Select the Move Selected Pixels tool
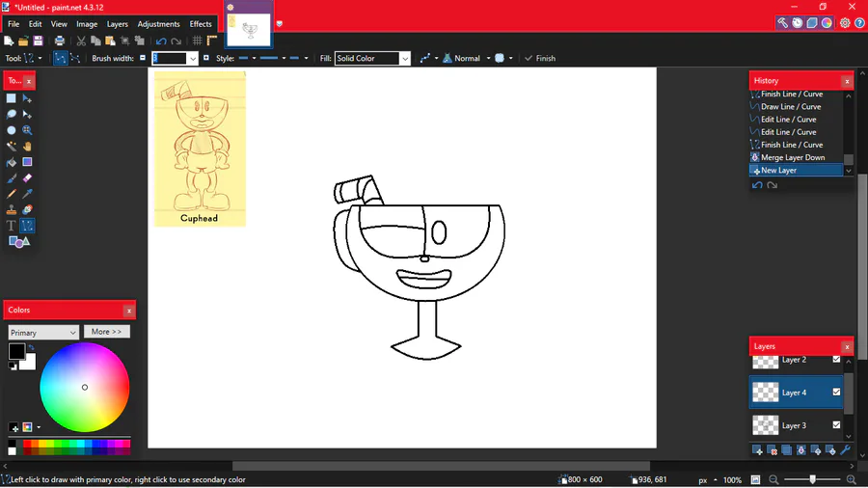Viewport: 868px width, 488px height. (x=27, y=98)
